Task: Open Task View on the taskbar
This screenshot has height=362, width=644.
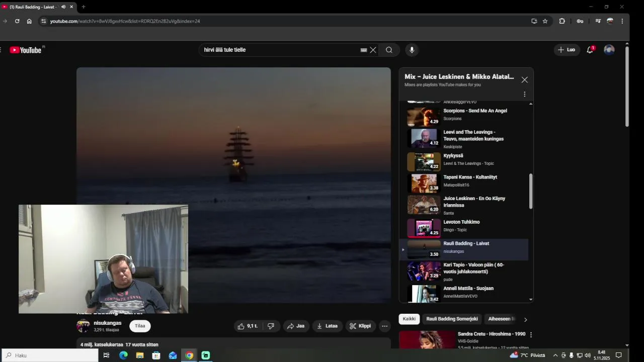Action: [106, 355]
